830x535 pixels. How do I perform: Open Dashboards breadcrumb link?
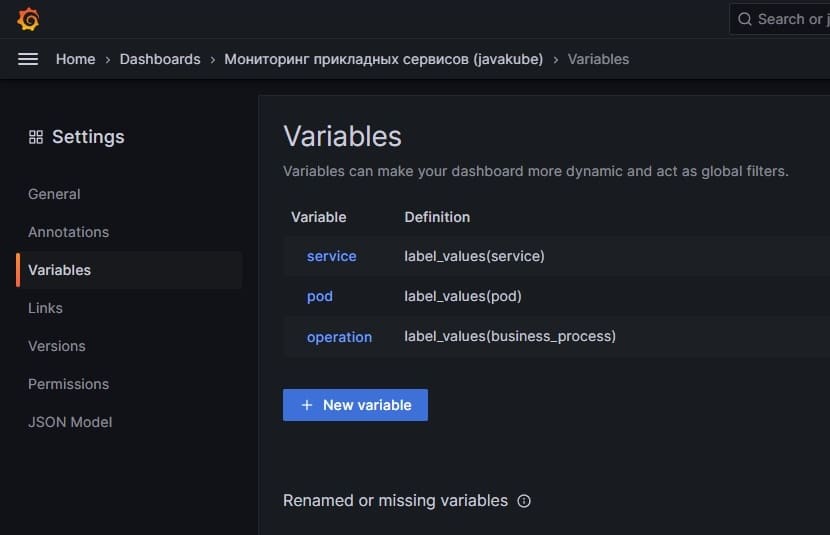pos(160,59)
